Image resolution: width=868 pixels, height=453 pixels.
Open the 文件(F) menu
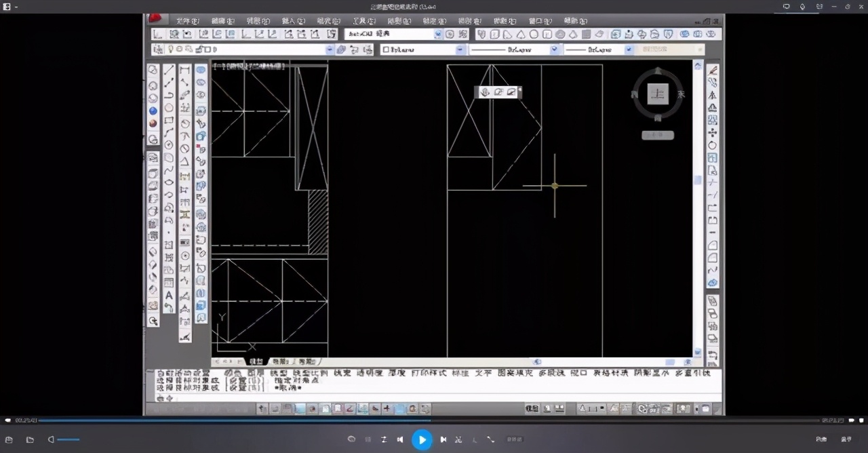tap(187, 21)
